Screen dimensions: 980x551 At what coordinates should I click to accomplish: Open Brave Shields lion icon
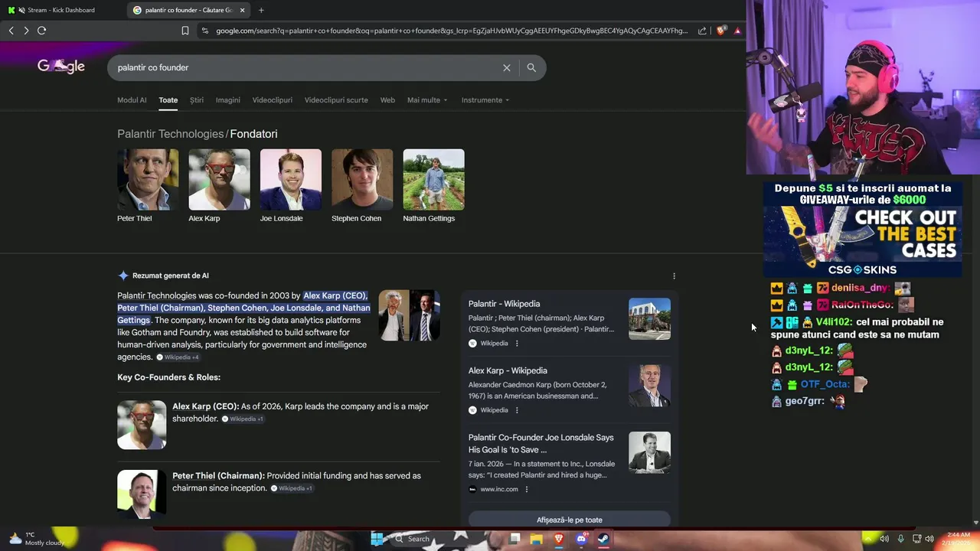point(720,31)
